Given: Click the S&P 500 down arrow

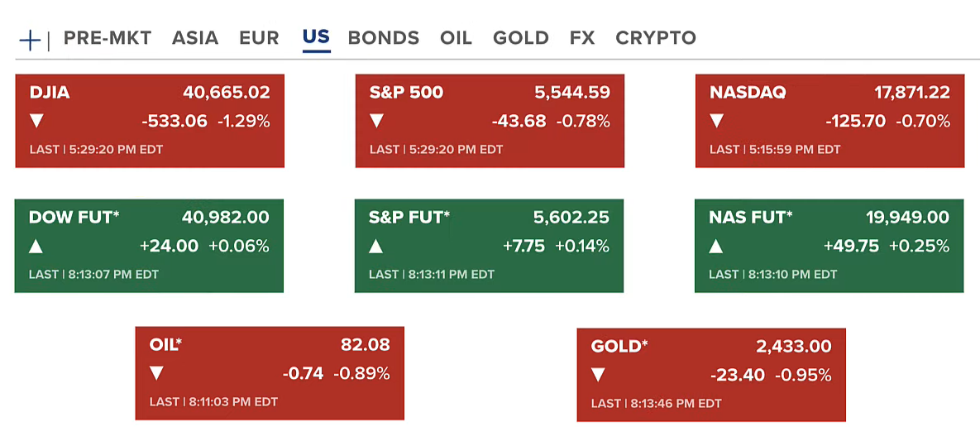Looking at the screenshot, I should coord(377,122).
